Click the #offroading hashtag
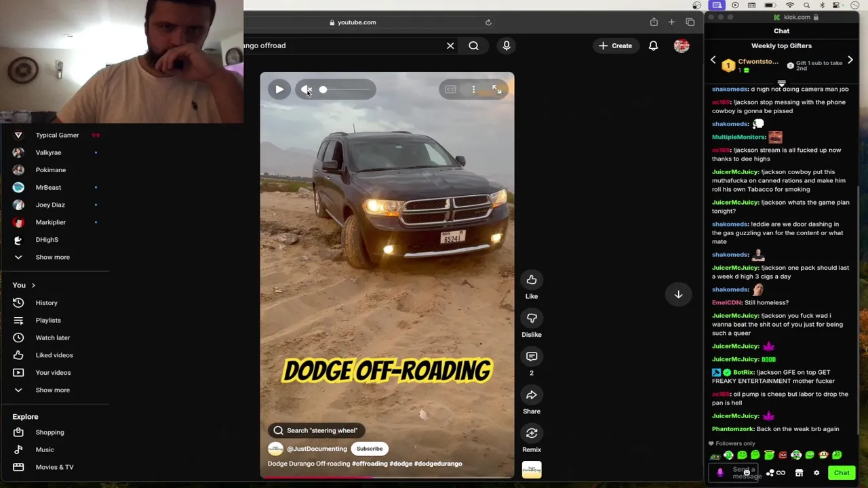The height and width of the screenshot is (488, 868). (x=370, y=464)
